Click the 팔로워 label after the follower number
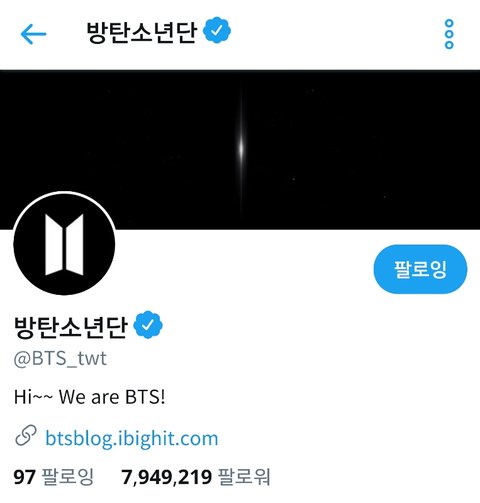 point(244,477)
